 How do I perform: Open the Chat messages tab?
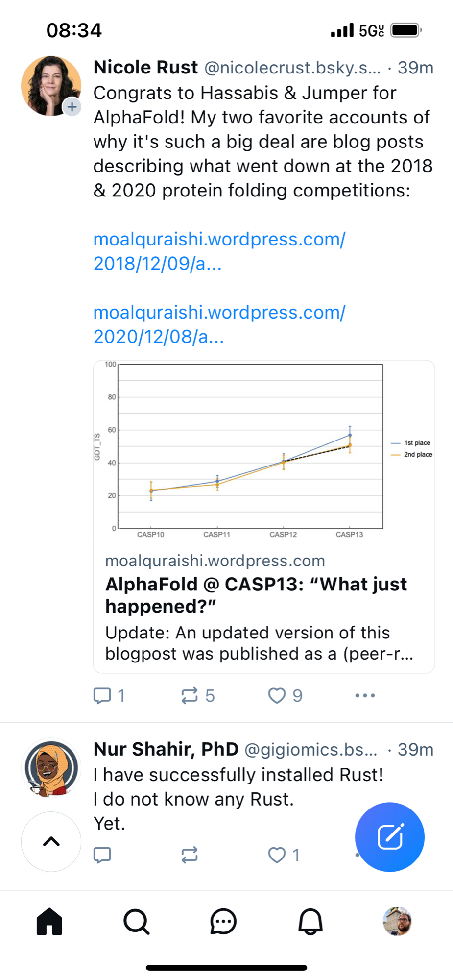[x=223, y=921]
